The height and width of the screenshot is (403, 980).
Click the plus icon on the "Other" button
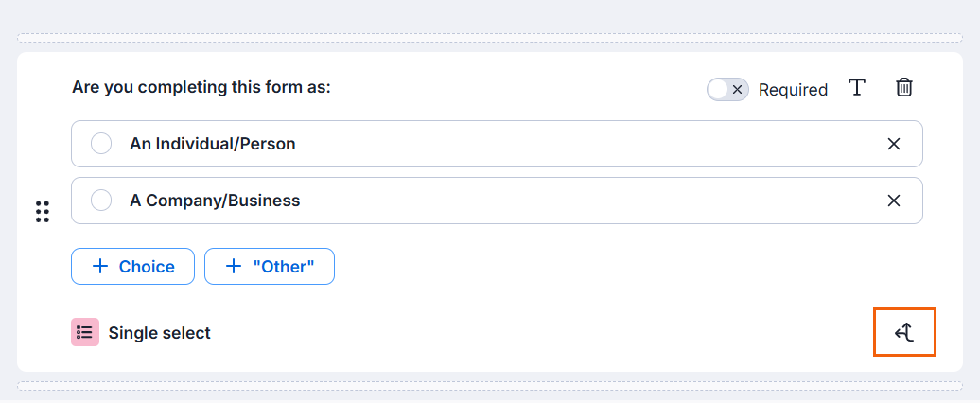point(234,267)
